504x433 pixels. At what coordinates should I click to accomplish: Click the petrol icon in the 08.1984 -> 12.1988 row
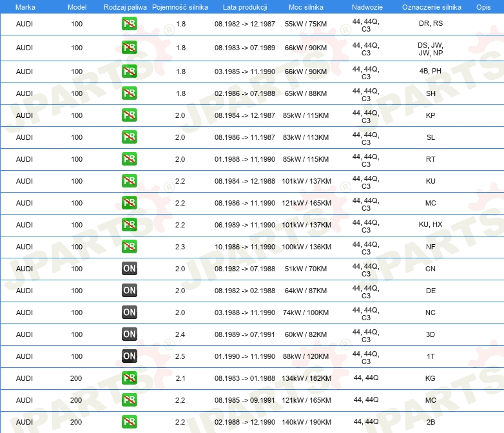[129, 181]
